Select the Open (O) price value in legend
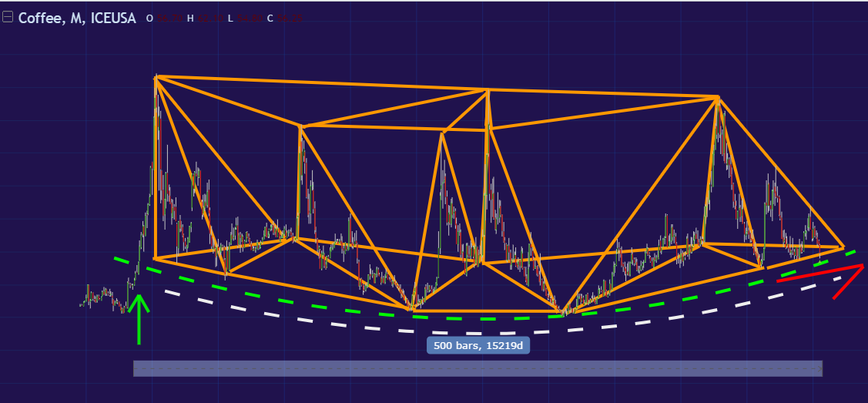 pyautogui.click(x=168, y=18)
